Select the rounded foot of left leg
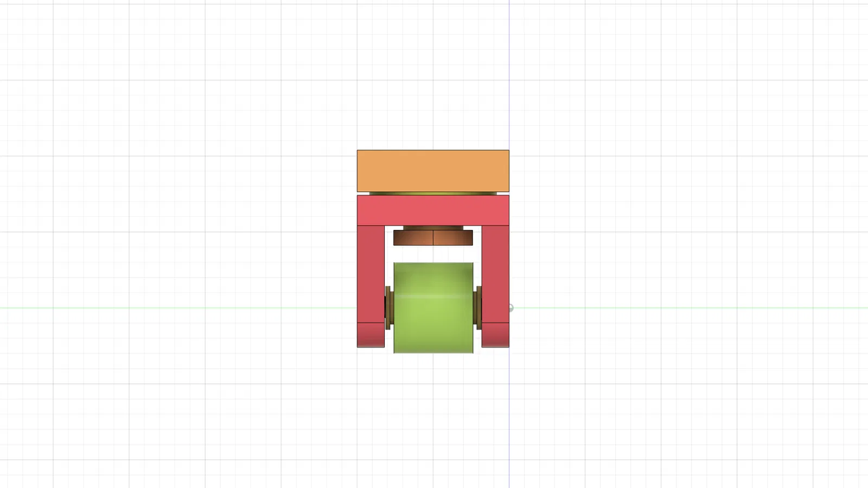The width and height of the screenshot is (868, 488). (371, 335)
